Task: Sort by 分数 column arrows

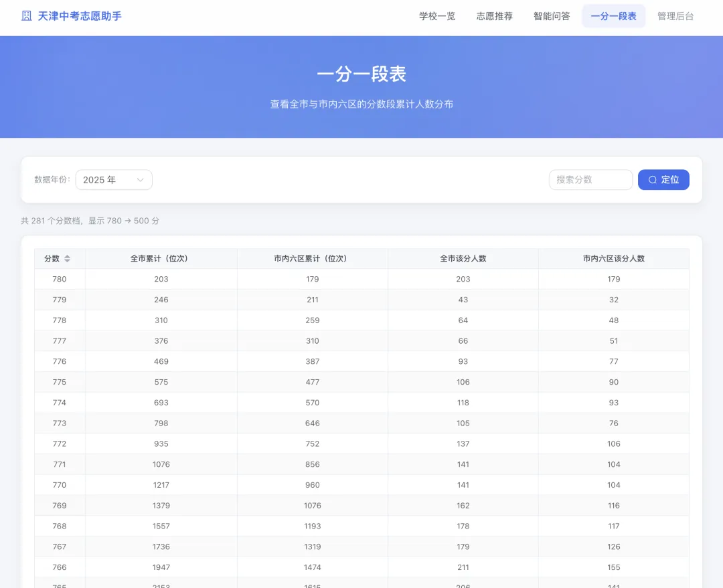Action: (x=68, y=258)
